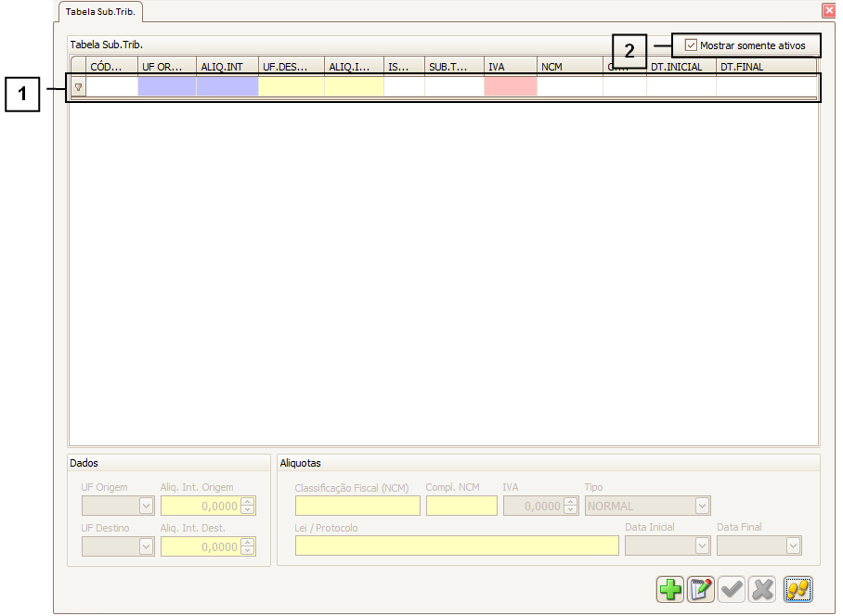Click the green plus add record icon
Image resolution: width=843 pixels, height=616 pixels.
click(669, 589)
